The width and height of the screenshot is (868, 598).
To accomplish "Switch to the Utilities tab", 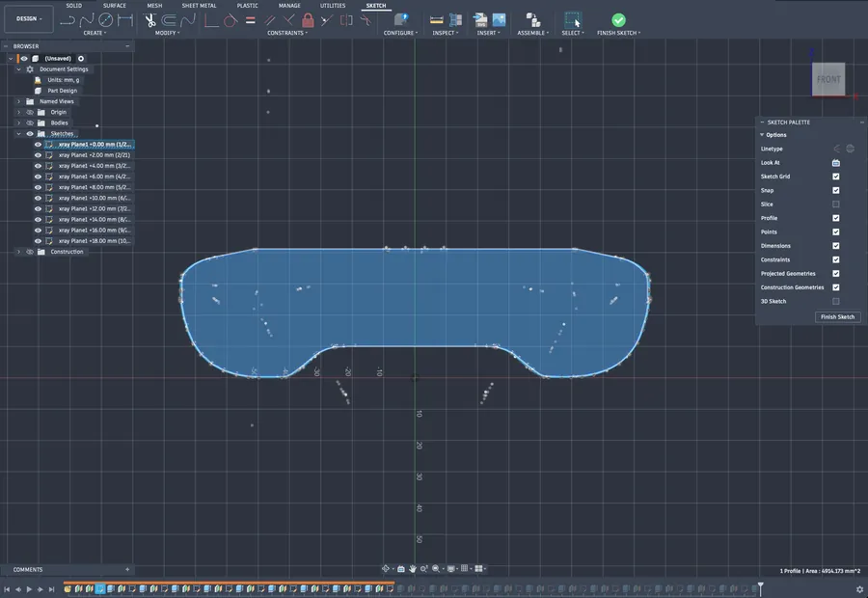I will tap(333, 6).
